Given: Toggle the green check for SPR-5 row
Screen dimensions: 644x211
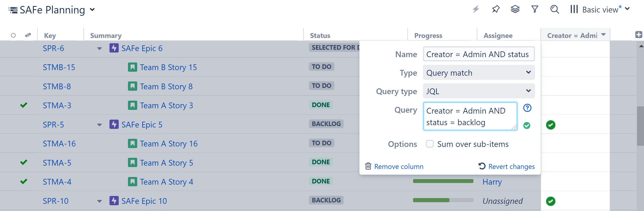Looking at the screenshot, I should click(551, 125).
